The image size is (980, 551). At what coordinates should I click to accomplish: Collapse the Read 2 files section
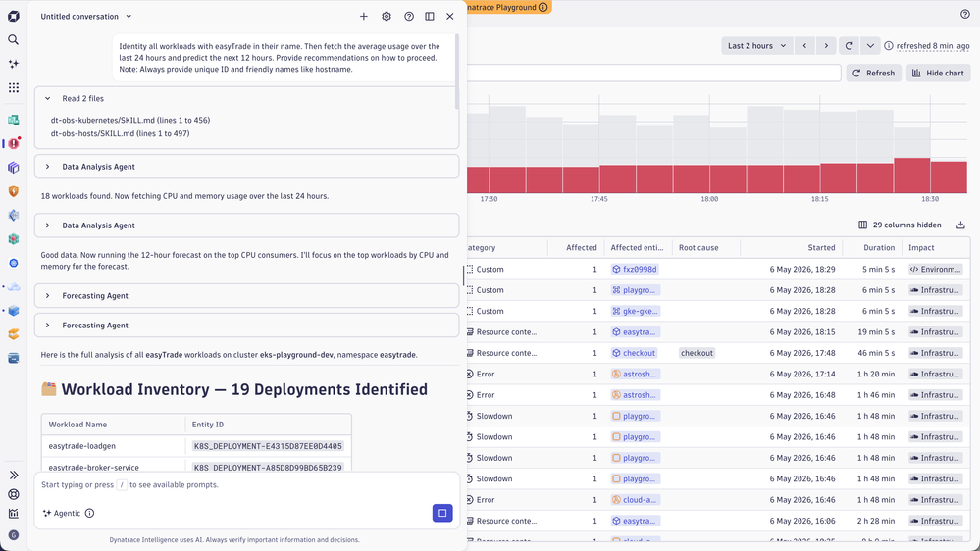47,99
